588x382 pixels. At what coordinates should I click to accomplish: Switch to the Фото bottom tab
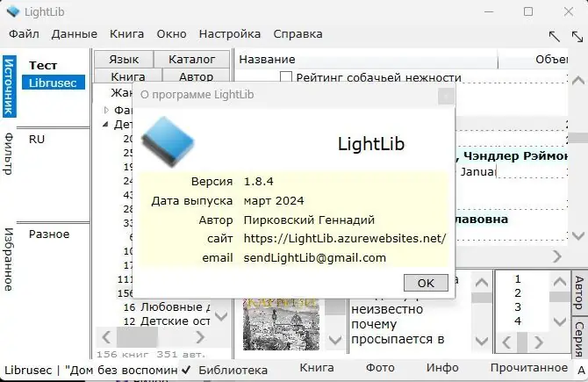(380, 367)
